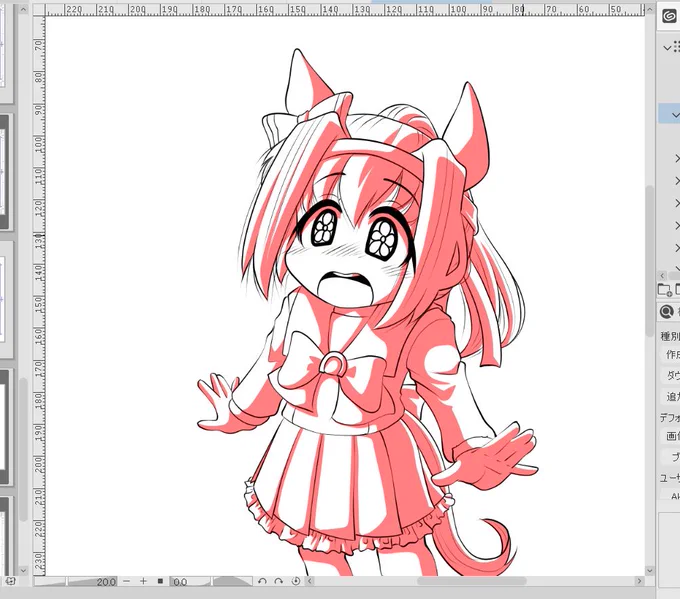
Task: Select the ブ tag filter
Action: coord(672,457)
